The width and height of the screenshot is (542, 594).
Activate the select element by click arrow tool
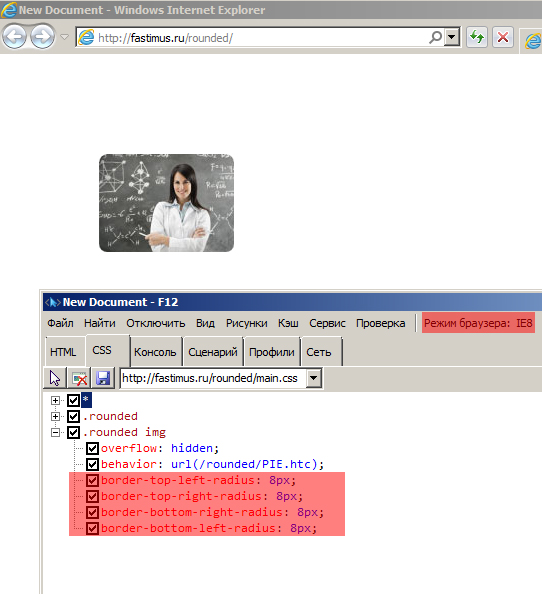[55, 378]
